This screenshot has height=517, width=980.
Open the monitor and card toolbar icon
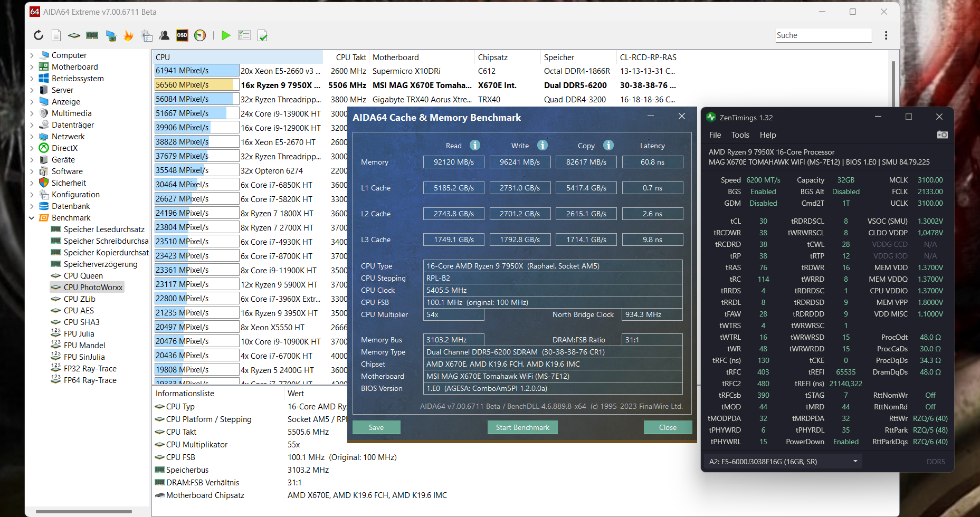(111, 35)
